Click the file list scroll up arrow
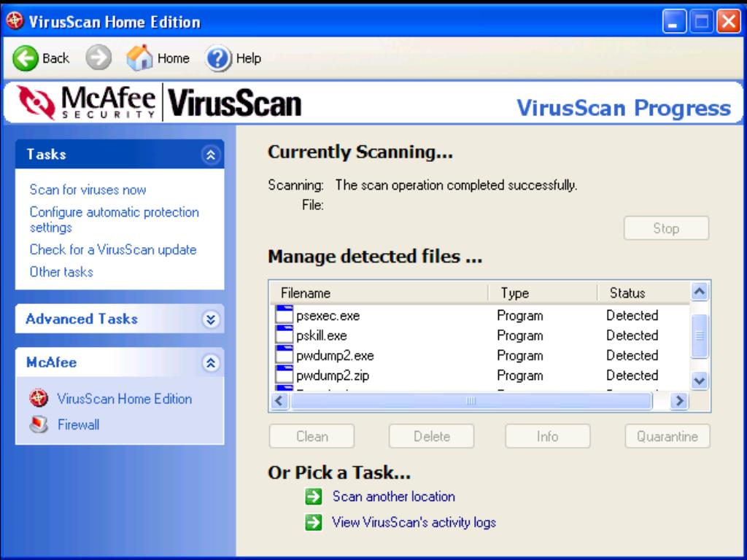 click(x=700, y=292)
